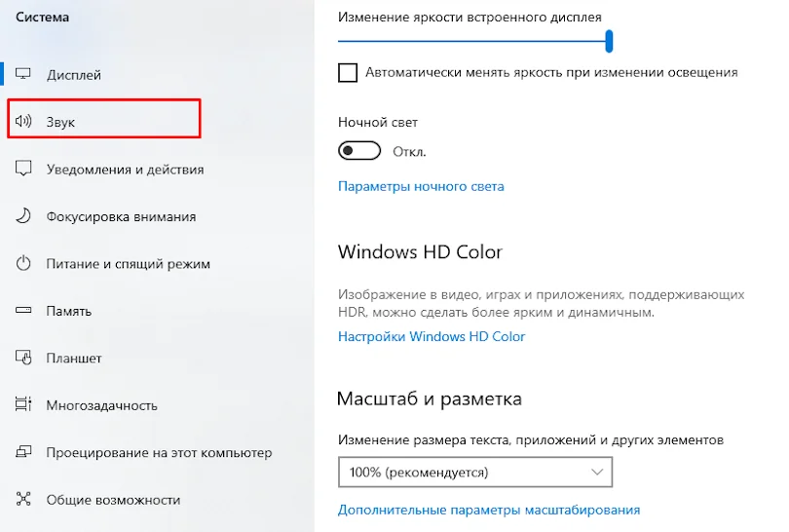Open the 100% scale dropdown

coord(475,473)
